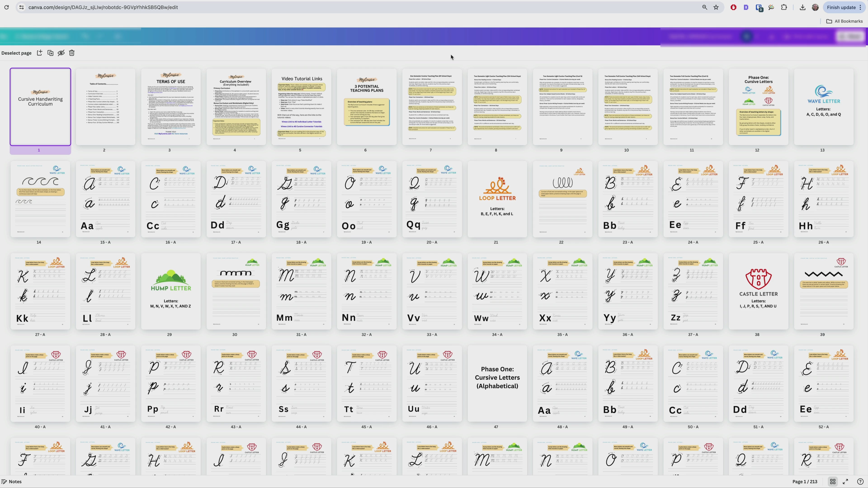Bookmark this page with the star icon

(716, 7)
